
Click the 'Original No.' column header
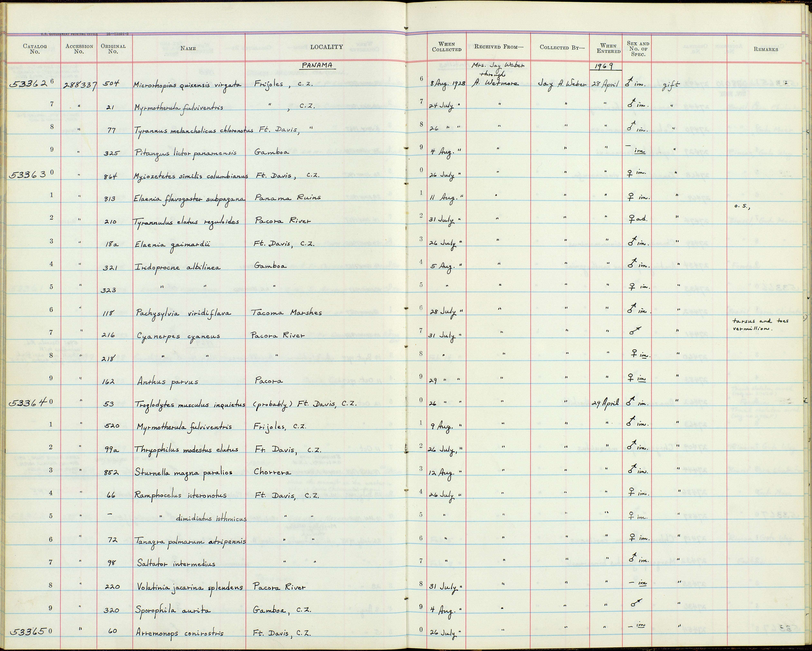(x=113, y=49)
